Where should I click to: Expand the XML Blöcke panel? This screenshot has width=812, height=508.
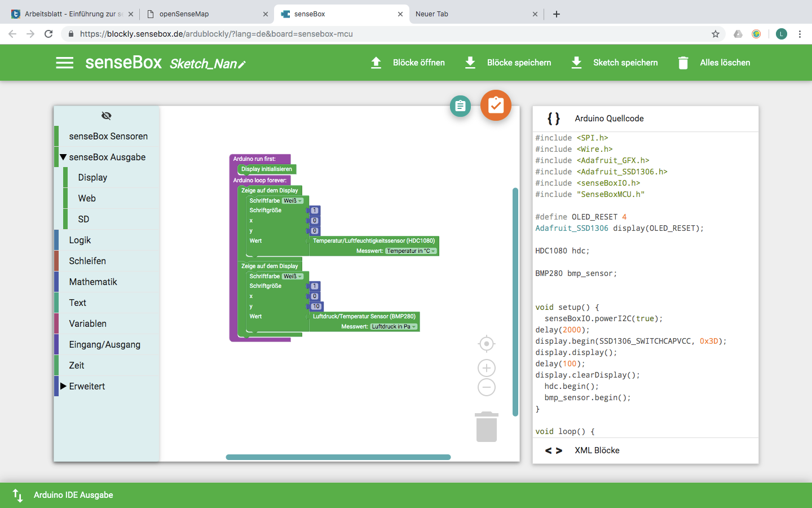point(646,450)
